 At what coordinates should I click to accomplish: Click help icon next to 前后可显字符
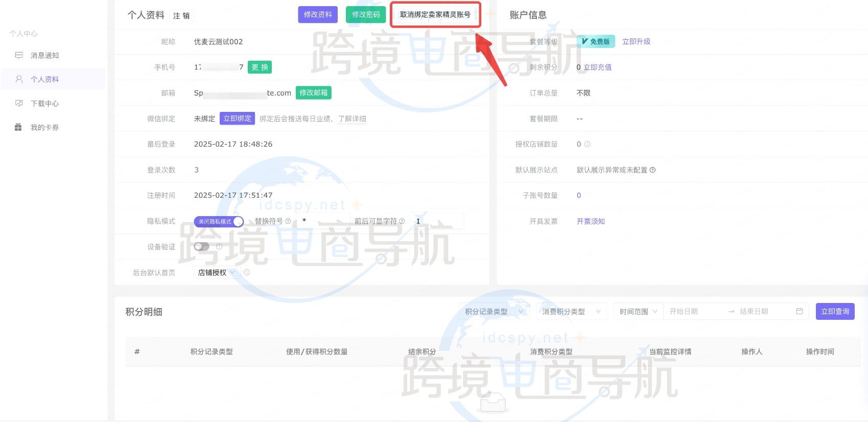tap(402, 221)
